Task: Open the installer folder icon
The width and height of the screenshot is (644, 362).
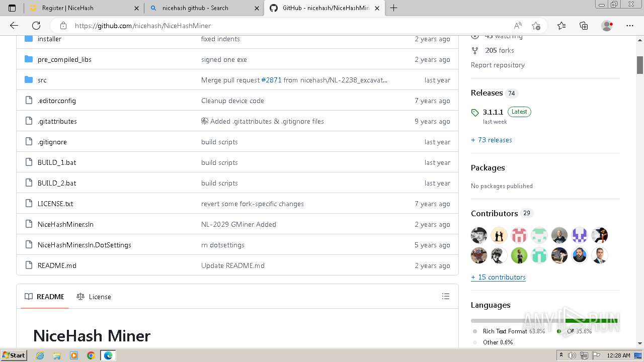Action: click(x=29, y=39)
